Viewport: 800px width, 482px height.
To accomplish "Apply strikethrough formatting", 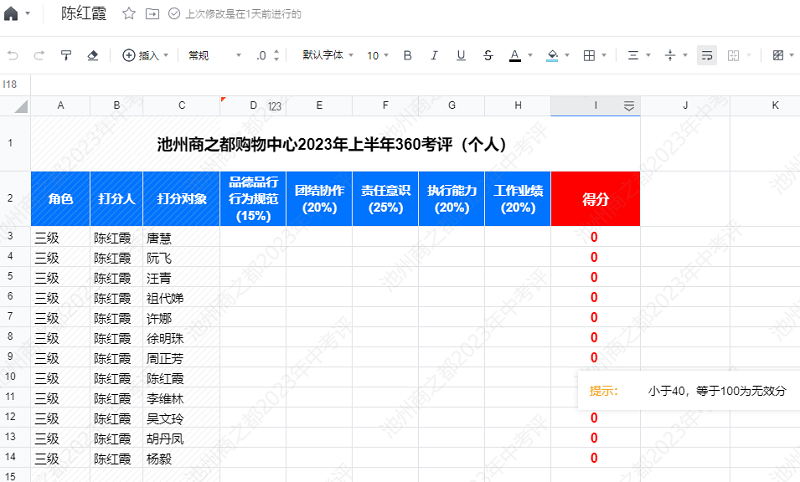I will (488, 56).
